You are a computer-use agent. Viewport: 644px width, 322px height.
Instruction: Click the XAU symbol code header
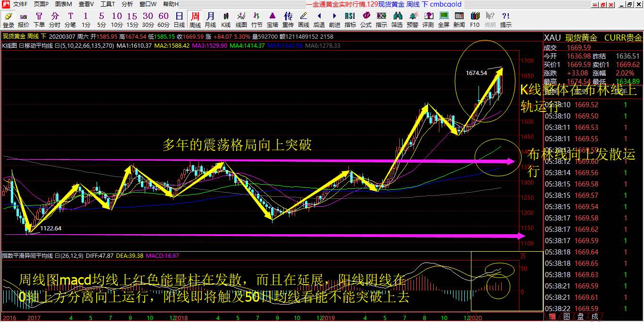tap(553, 38)
